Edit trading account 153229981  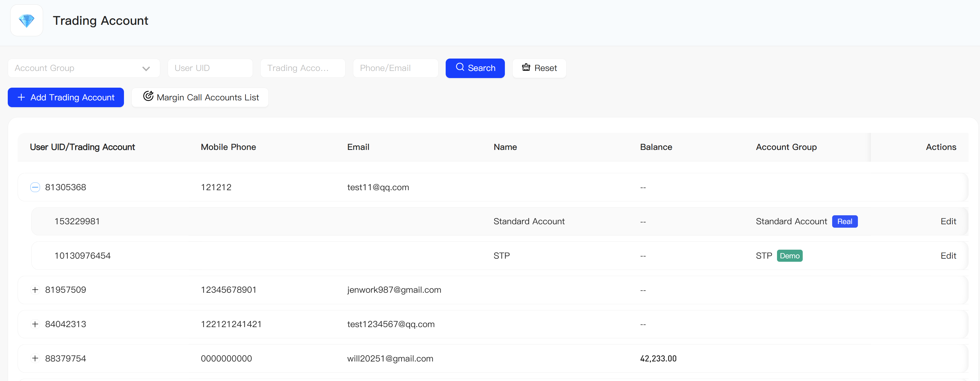coord(948,221)
